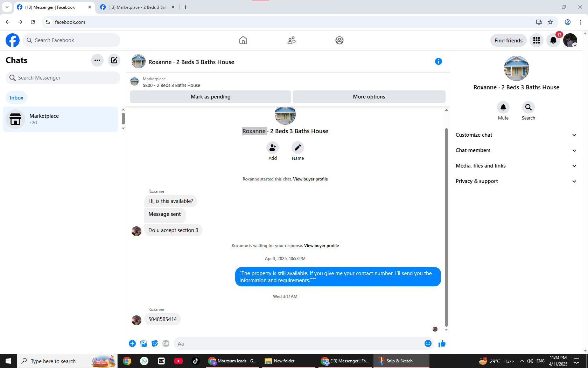This screenshot has height=368, width=588.
Task: Open the Groups icon in top navigation
Action: [x=339, y=40]
